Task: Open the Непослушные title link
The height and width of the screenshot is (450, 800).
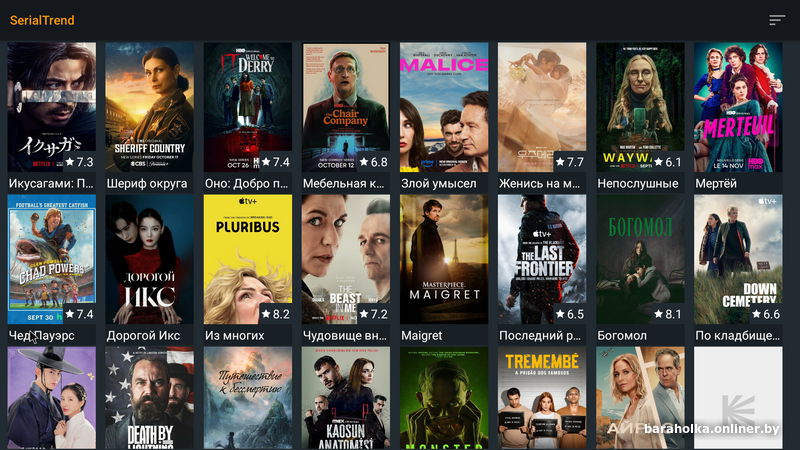Action: click(x=638, y=184)
